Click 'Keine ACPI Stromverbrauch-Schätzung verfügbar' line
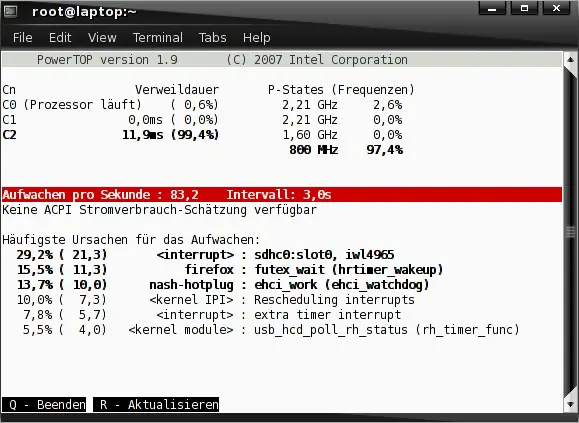 pyautogui.click(x=160, y=210)
